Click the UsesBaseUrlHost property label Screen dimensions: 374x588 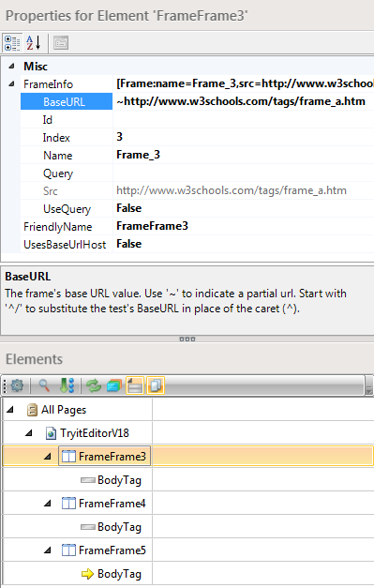pyautogui.click(x=65, y=245)
